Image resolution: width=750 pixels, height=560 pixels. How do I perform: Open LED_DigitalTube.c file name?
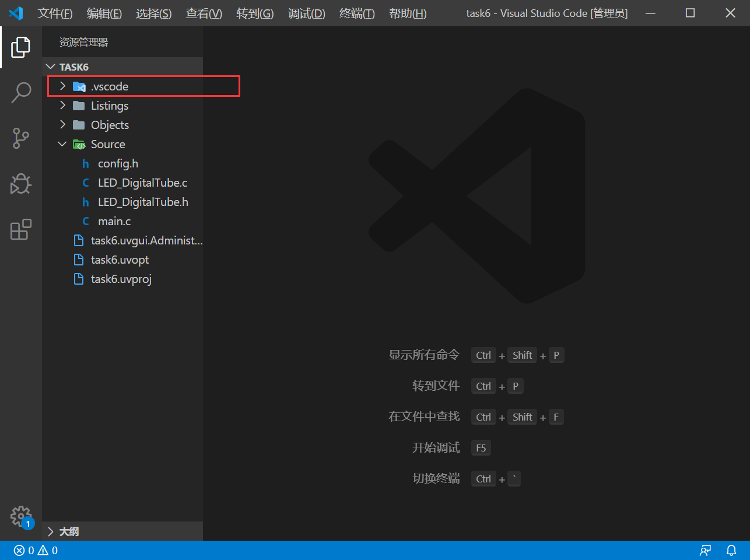pyautogui.click(x=142, y=183)
